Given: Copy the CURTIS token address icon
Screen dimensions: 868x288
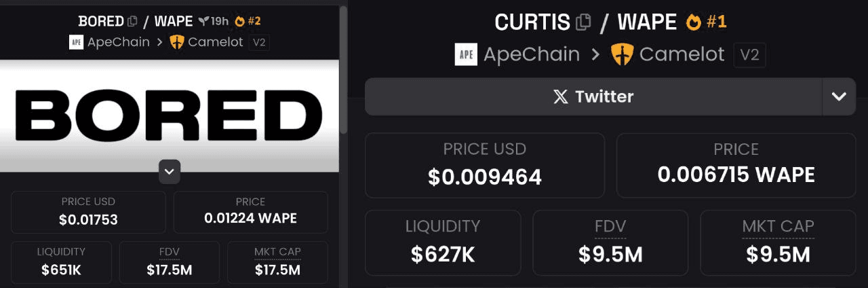Looking at the screenshot, I should coord(583,22).
